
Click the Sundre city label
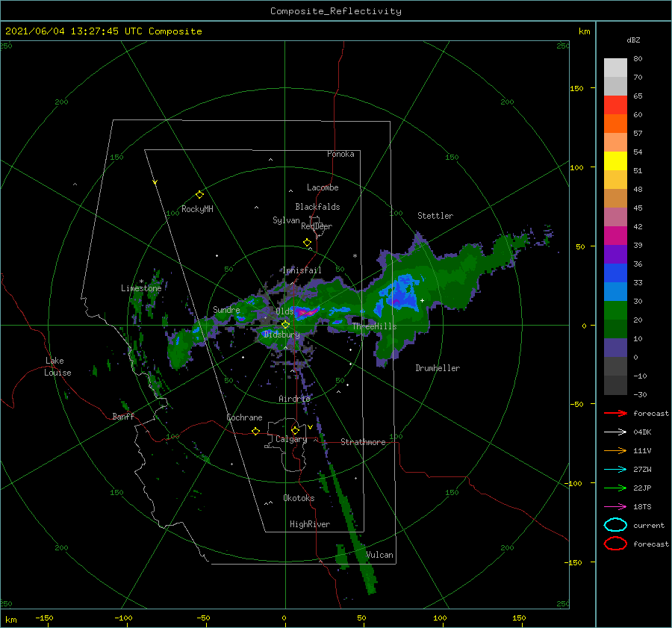226,309
